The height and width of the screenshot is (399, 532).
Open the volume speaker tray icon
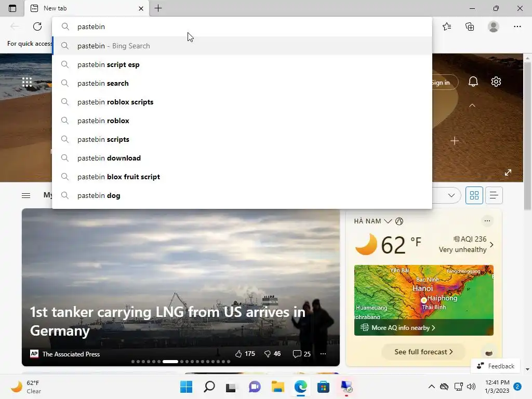tap(471, 387)
